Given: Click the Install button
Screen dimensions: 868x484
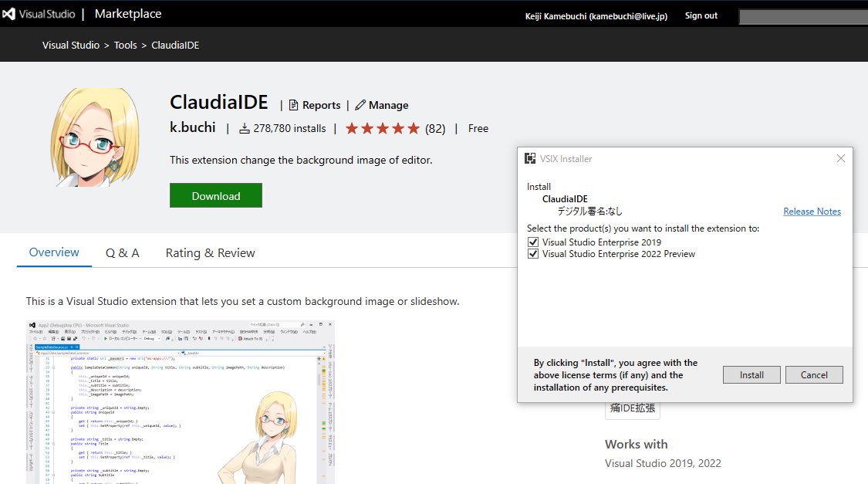Looking at the screenshot, I should (x=751, y=375).
